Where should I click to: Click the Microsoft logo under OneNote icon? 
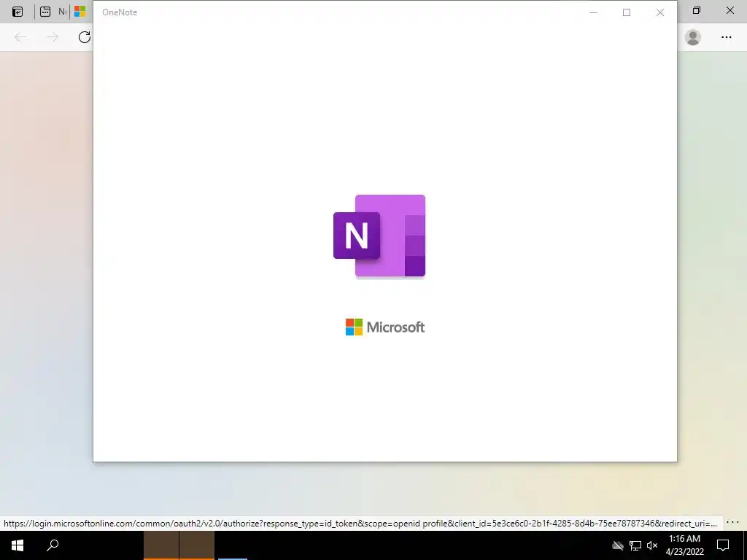click(x=385, y=327)
